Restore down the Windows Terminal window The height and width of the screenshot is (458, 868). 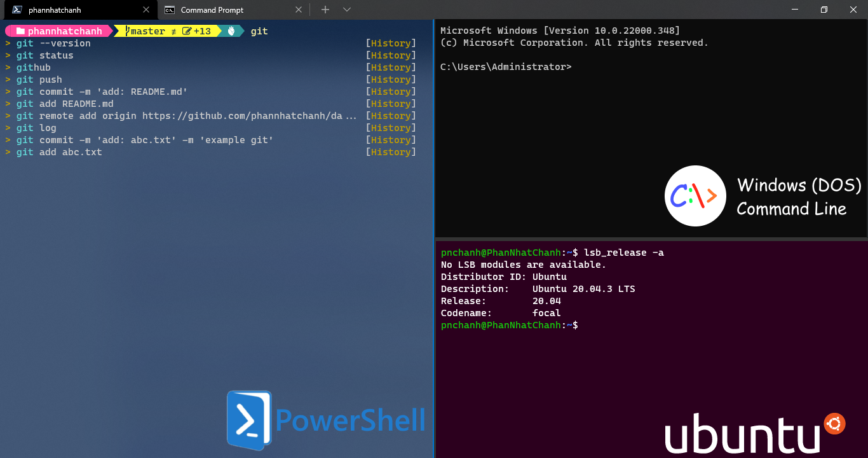(x=824, y=10)
